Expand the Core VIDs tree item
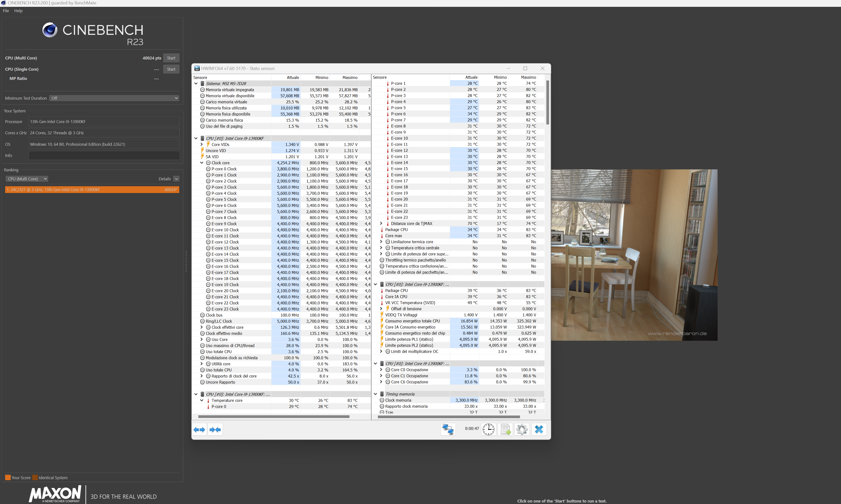Image resolution: width=841 pixels, height=504 pixels. coord(202,145)
